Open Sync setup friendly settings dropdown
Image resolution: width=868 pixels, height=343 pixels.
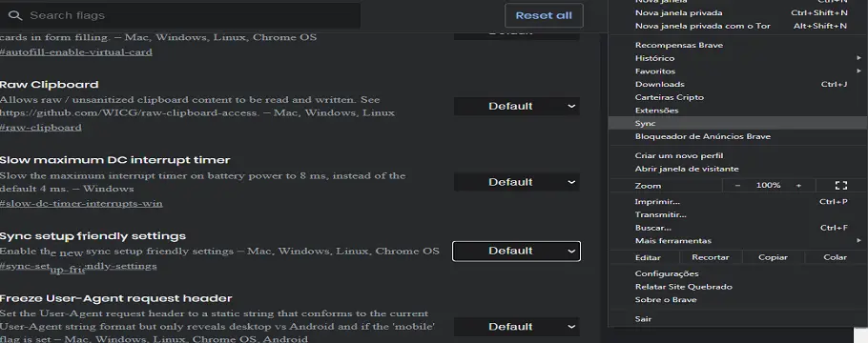point(516,252)
